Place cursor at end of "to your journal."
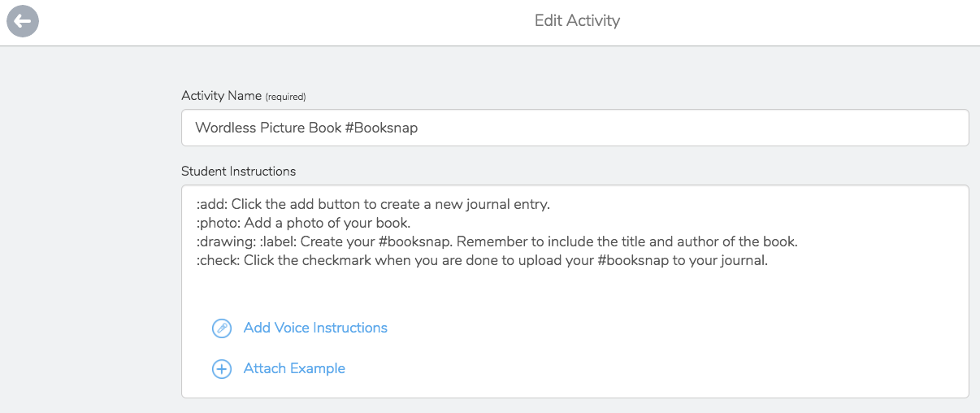The image size is (980, 413). click(768, 262)
